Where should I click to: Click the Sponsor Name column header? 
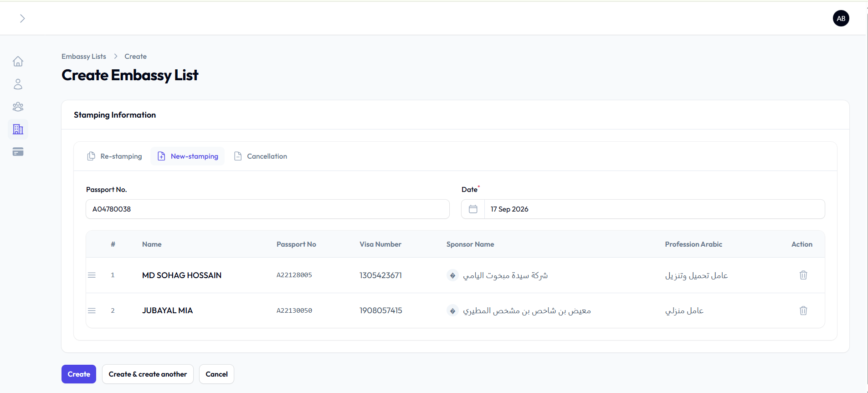click(470, 244)
